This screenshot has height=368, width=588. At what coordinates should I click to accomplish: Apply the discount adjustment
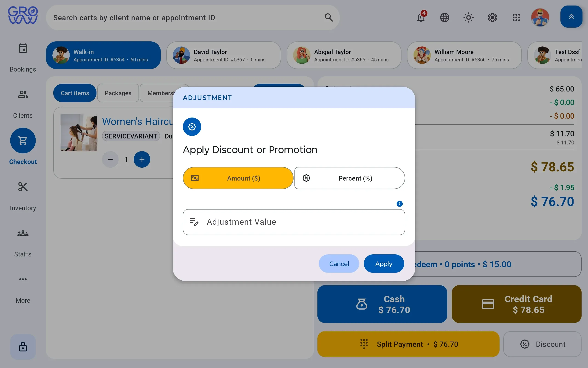(384, 264)
